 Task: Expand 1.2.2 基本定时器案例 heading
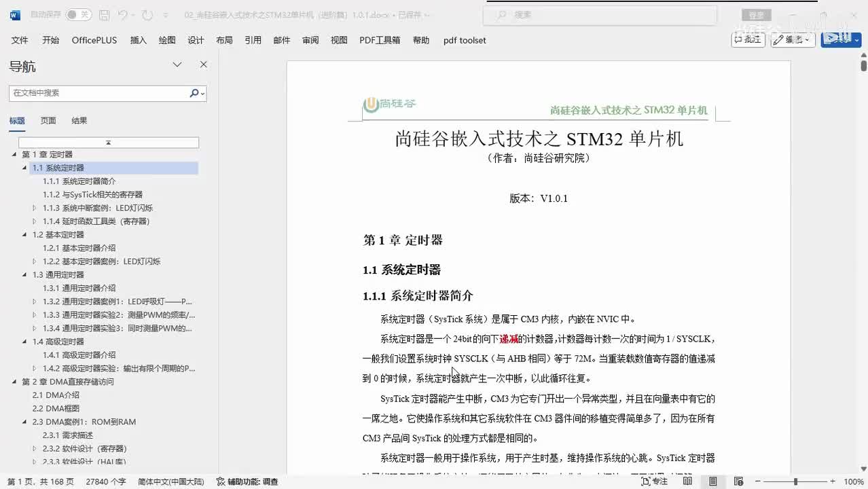[35, 261]
